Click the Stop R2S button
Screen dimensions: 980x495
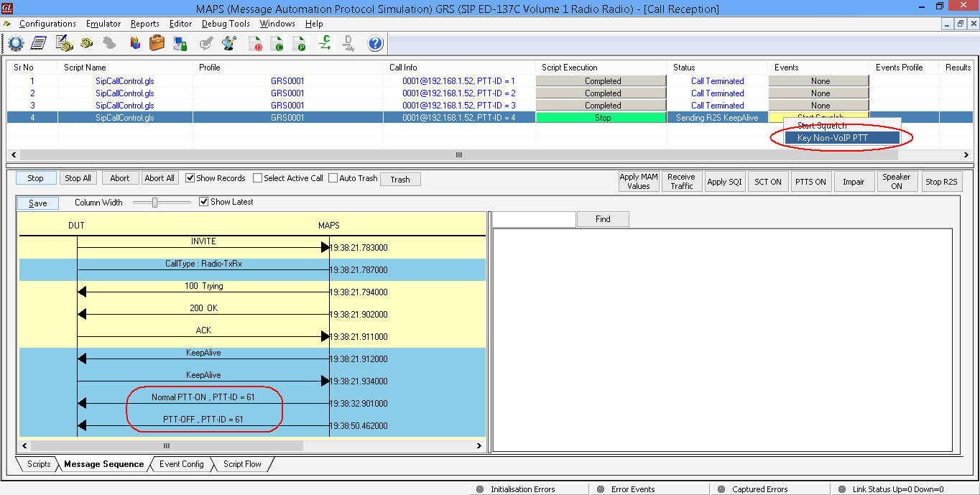click(x=941, y=182)
